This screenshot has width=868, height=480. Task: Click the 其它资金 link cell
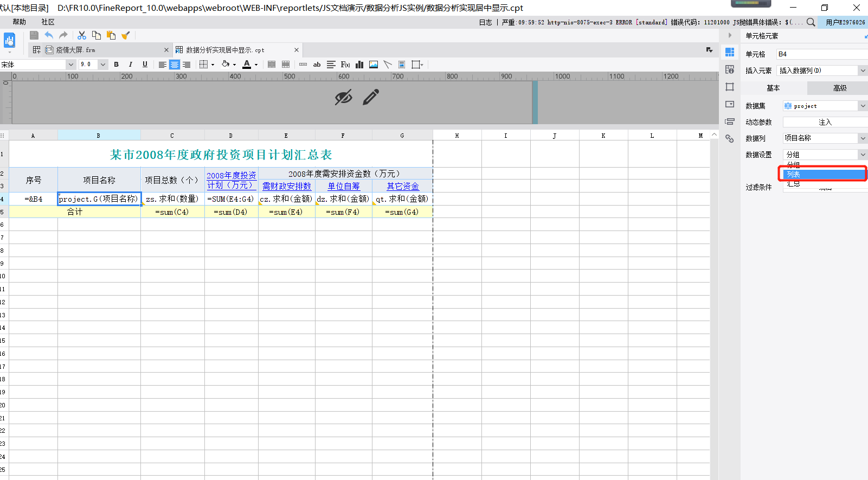coord(402,186)
